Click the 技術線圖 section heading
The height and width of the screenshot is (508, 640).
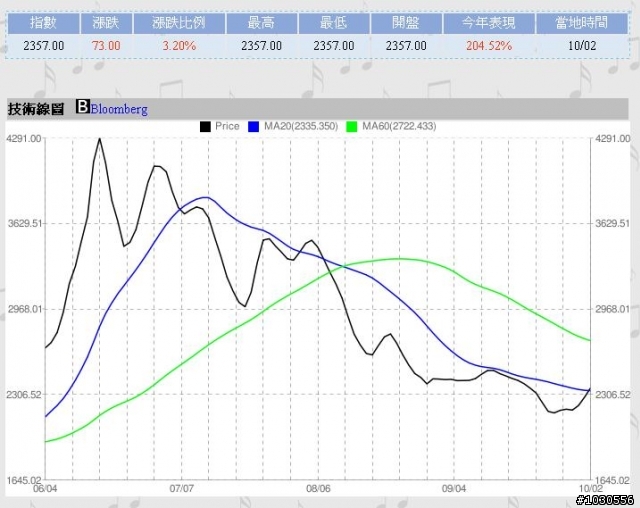(36, 109)
